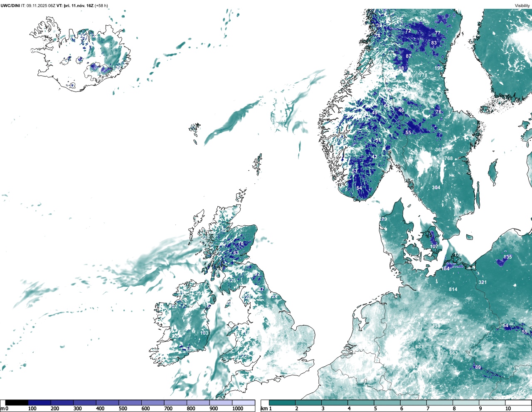Screen dimensions: 532x412
Task: Click visibility value '304' in southern Sweden
Action: point(436,187)
